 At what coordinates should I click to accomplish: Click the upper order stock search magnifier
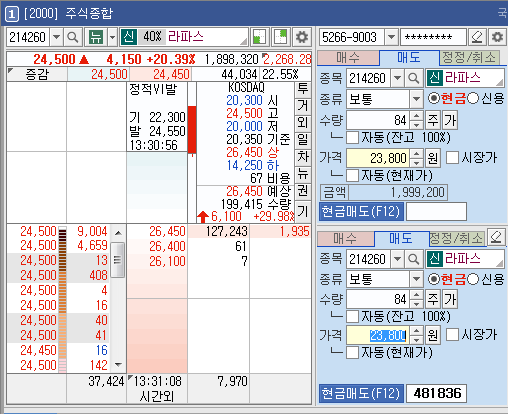coord(413,78)
